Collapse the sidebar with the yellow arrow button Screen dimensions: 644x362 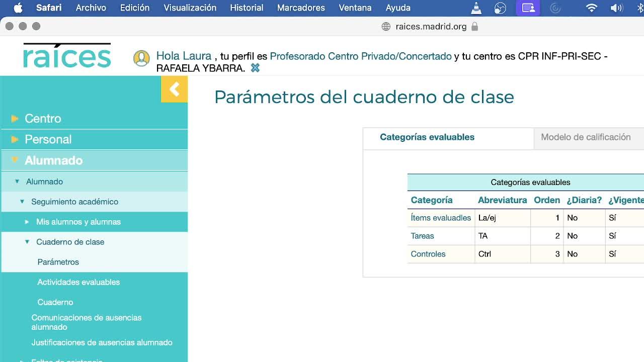174,89
